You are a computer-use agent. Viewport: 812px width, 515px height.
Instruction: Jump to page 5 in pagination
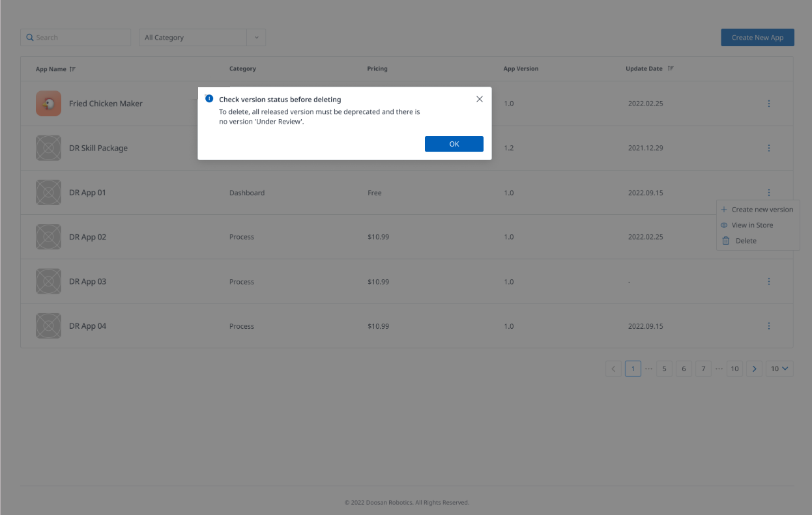pyautogui.click(x=664, y=369)
